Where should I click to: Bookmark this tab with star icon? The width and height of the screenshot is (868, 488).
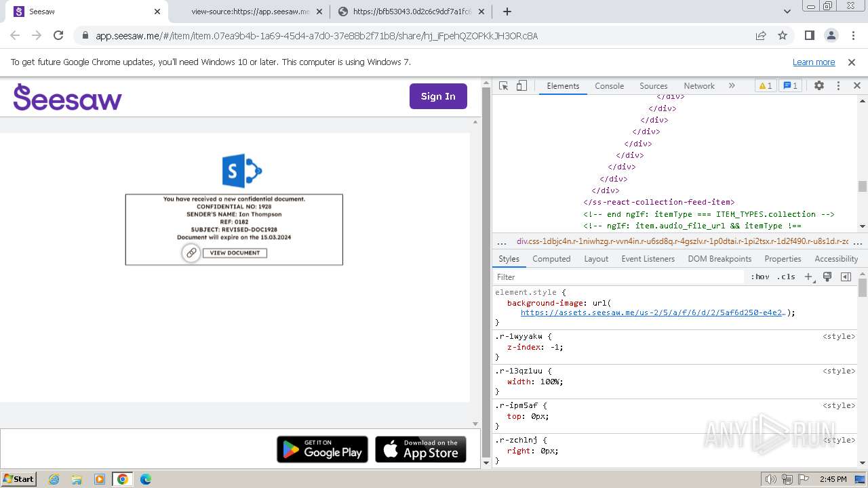point(783,35)
